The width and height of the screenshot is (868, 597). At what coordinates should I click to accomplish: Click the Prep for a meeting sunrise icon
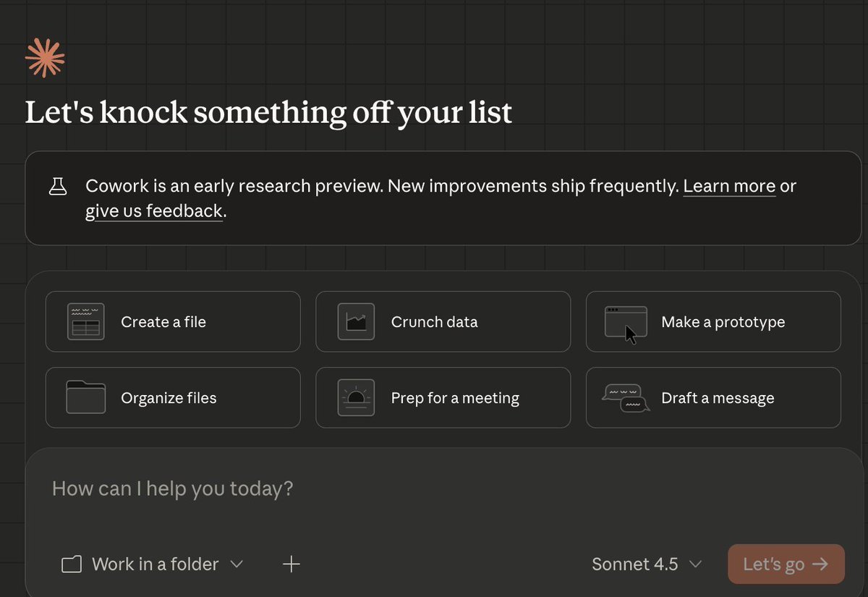click(356, 397)
